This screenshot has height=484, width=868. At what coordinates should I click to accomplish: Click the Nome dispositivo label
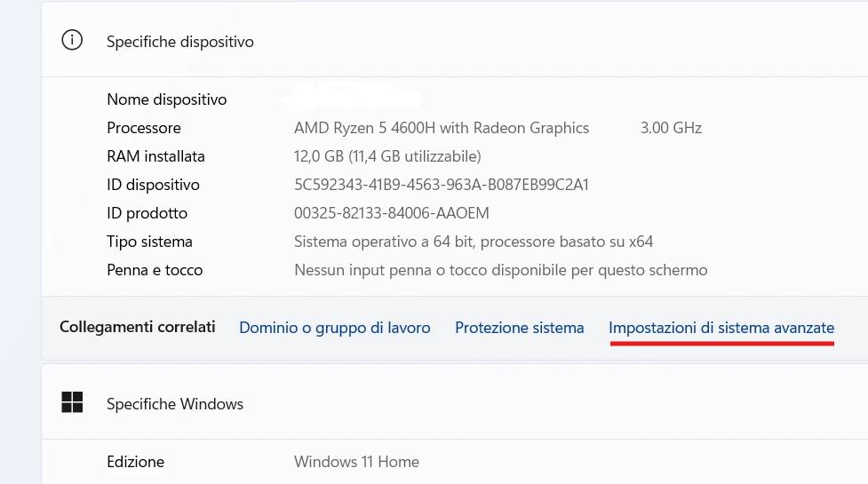[166, 99]
